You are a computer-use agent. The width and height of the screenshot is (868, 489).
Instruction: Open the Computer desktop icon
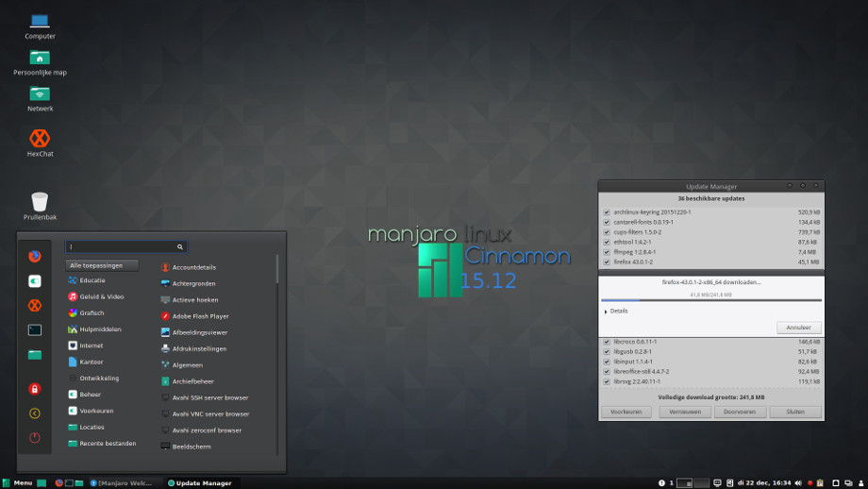click(x=40, y=21)
